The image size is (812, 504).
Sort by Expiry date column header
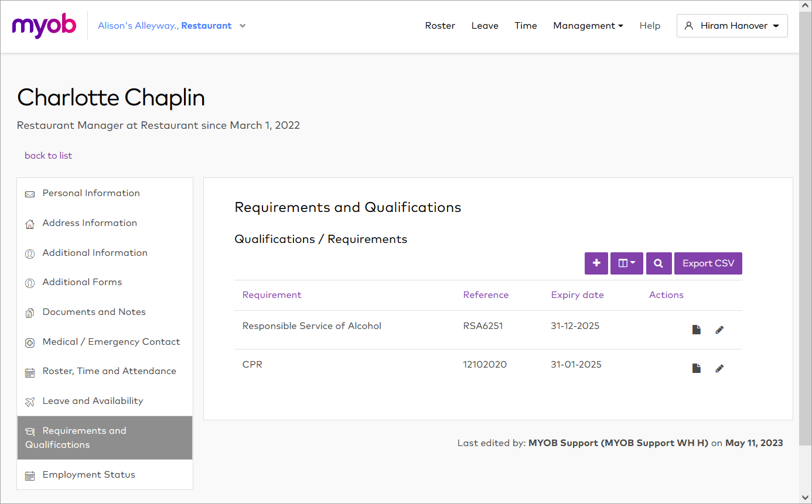tap(577, 295)
